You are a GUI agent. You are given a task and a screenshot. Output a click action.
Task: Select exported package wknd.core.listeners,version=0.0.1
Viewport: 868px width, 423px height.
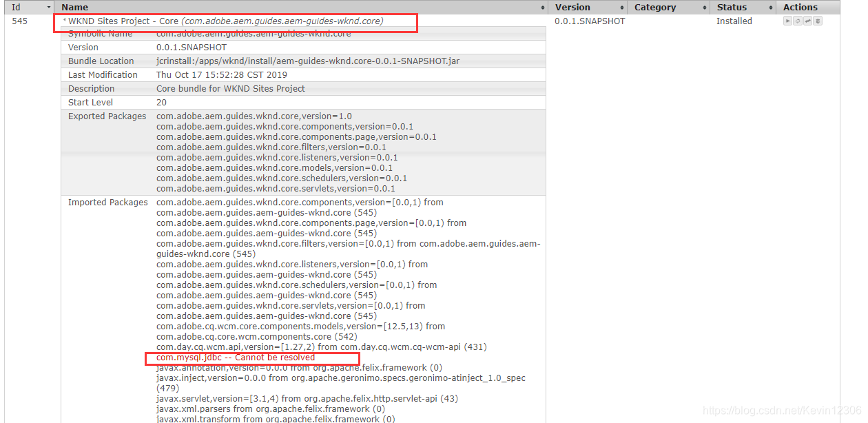coord(277,158)
